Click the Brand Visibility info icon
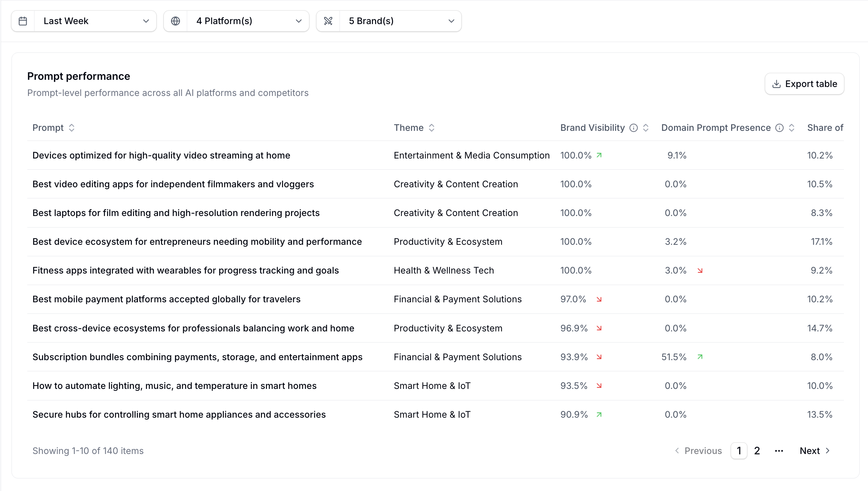 (x=634, y=128)
